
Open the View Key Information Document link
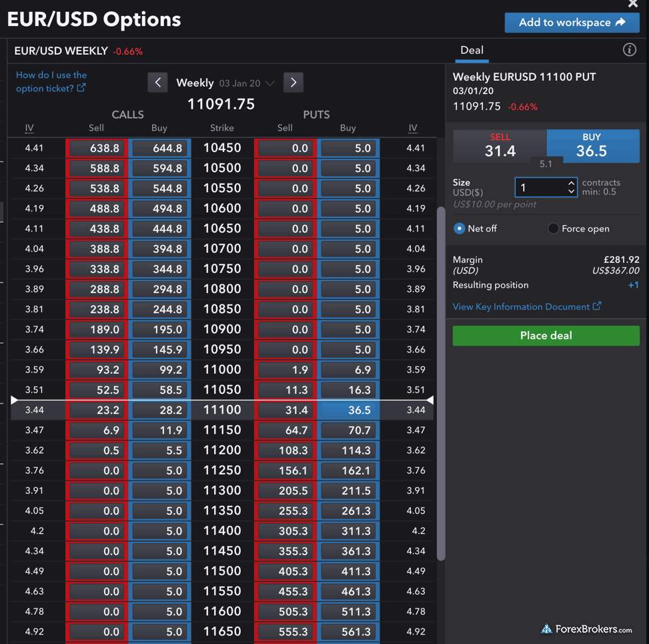click(x=526, y=306)
